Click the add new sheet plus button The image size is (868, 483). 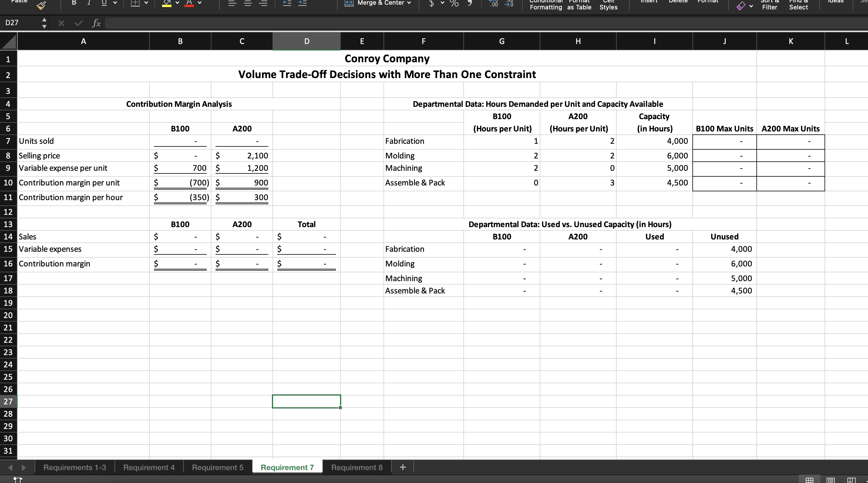click(402, 467)
